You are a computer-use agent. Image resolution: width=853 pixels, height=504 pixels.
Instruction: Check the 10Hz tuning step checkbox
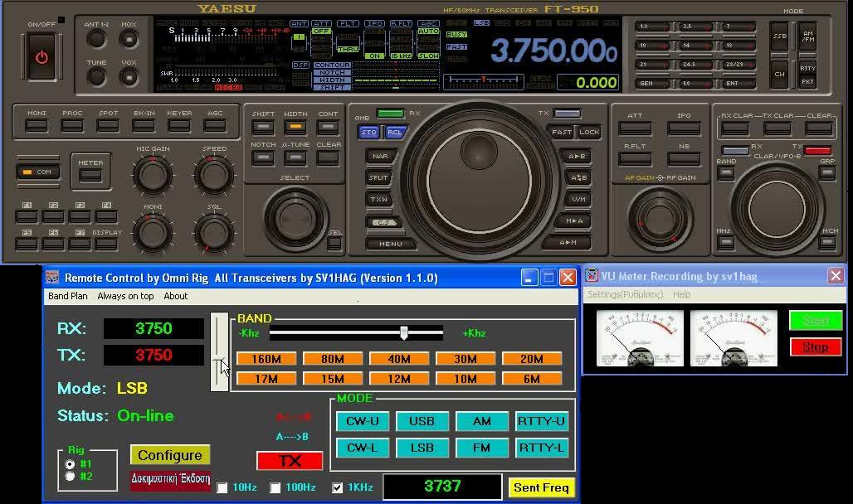pyautogui.click(x=222, y=488)
